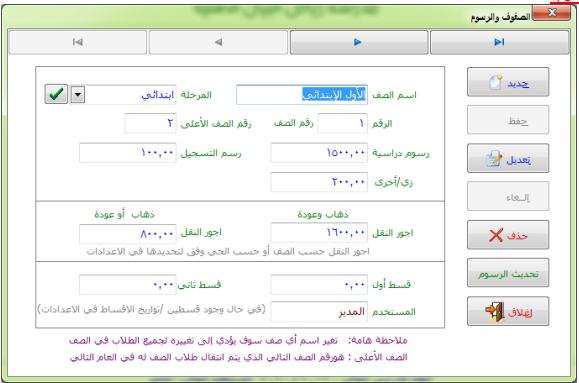Click the زي/أخرى amount field
The height and width of the screenshot is (383, 579).
319,182
